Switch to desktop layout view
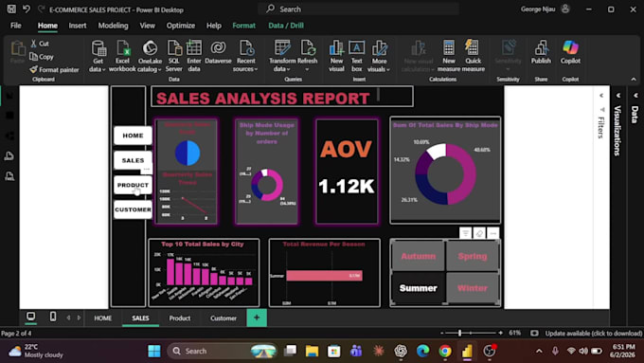 pyautogui.click(x=31, y=317)
